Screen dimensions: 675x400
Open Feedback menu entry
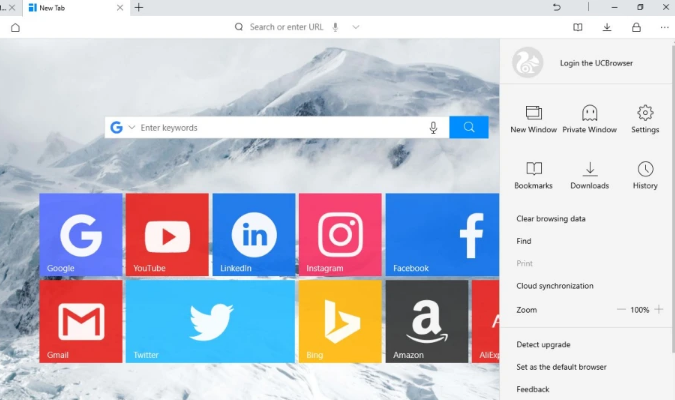click(x=533, y=389)
